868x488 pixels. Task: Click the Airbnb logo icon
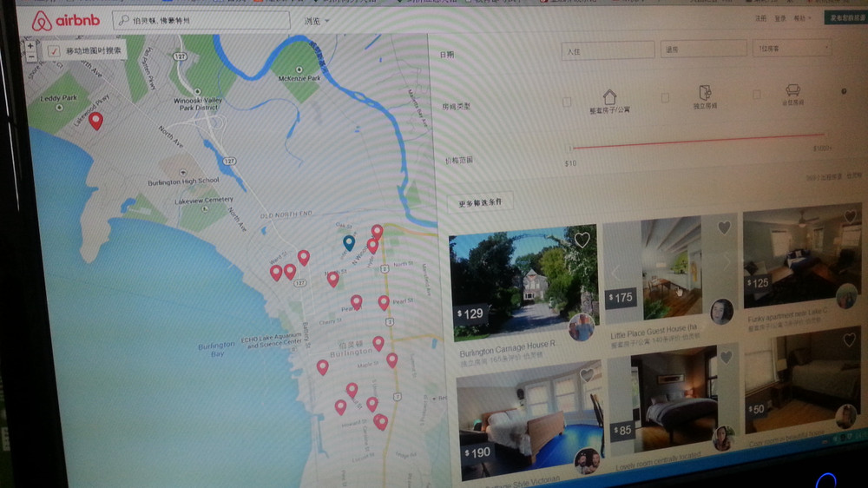(x=42, y=22)
